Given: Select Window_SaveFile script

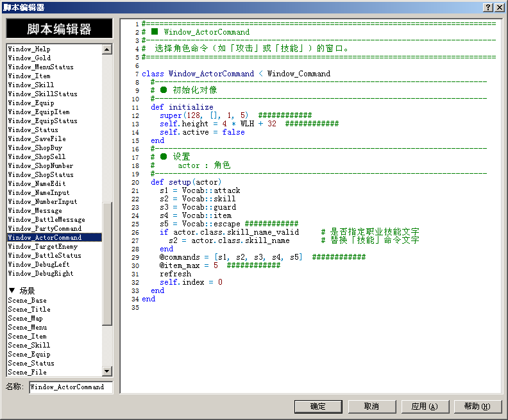Looking at the screenshot, I should pyautogui.click(x=55, y=139).
